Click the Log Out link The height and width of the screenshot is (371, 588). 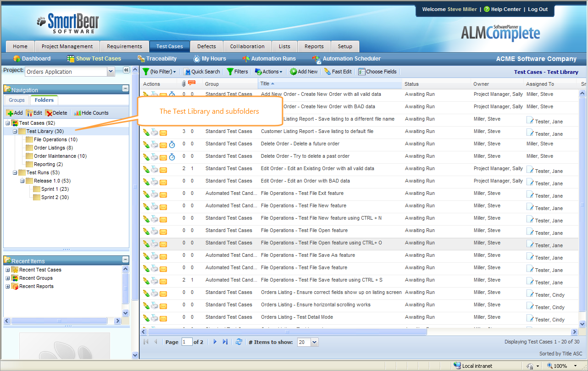point(538,9)
